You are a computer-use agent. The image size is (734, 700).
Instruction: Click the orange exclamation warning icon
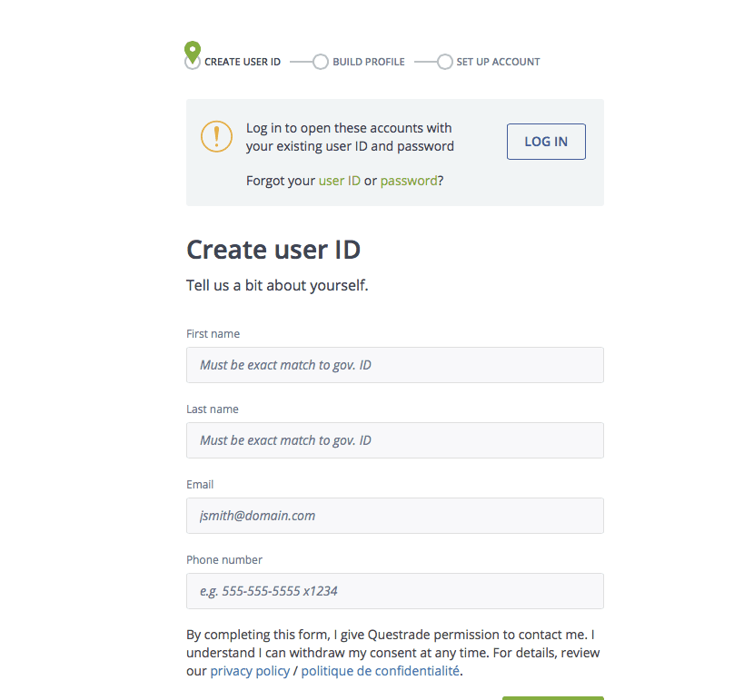coord(216,136)
